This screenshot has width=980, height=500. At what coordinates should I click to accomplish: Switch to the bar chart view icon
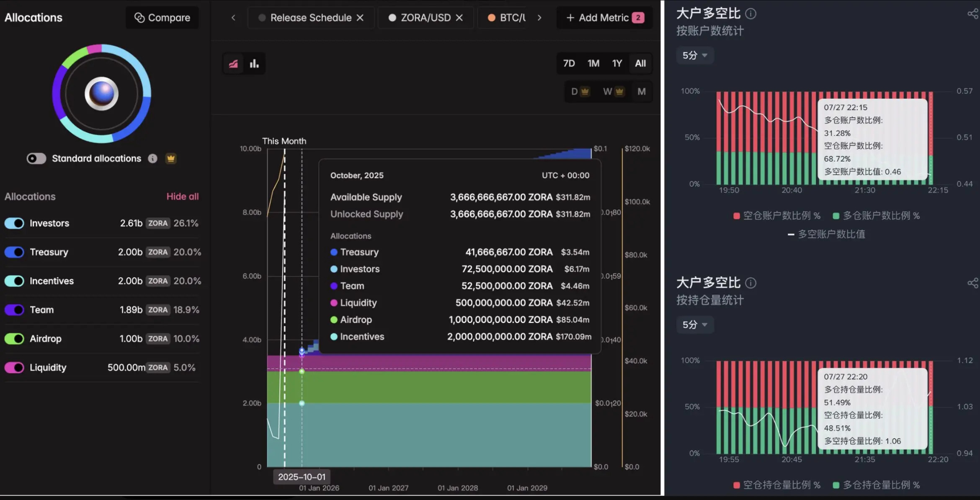tap(254, 64)
